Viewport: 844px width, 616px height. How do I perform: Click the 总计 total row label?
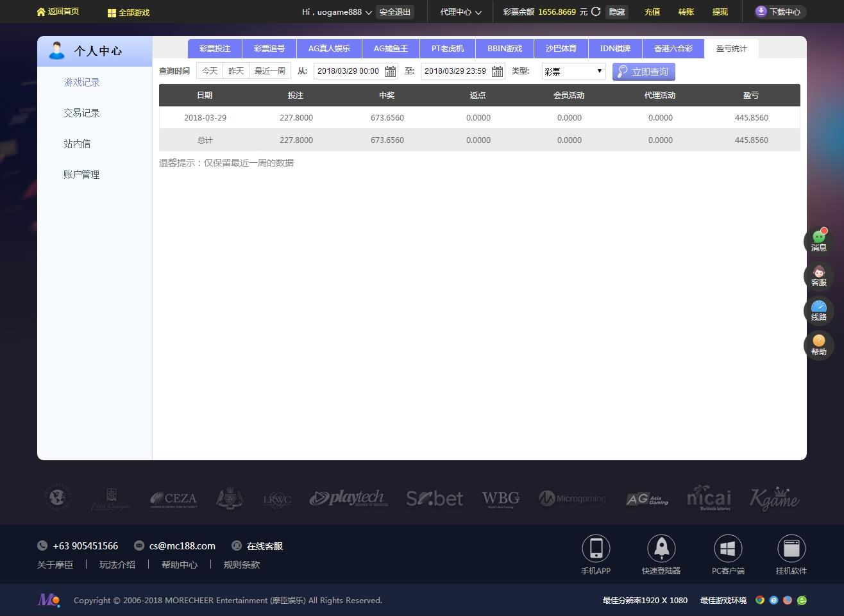coord(205,140)
